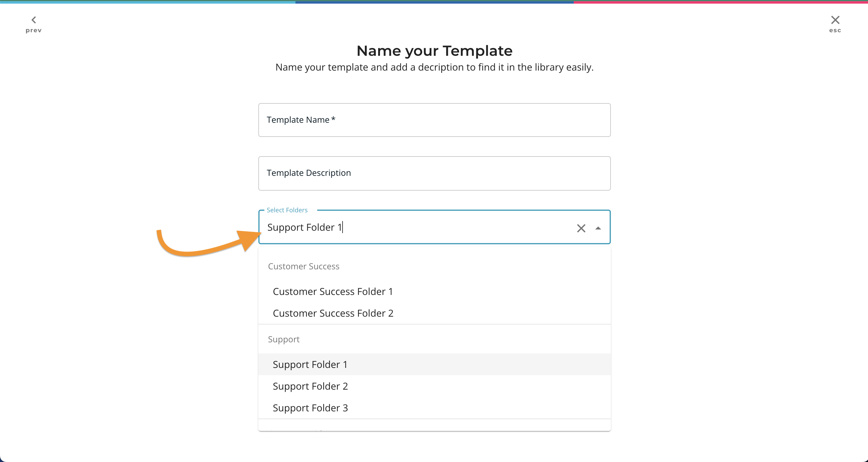Viewport: 868px width, 462px height.
Task: Pick Support Folder 2 from list
Action: coord(310,386)
